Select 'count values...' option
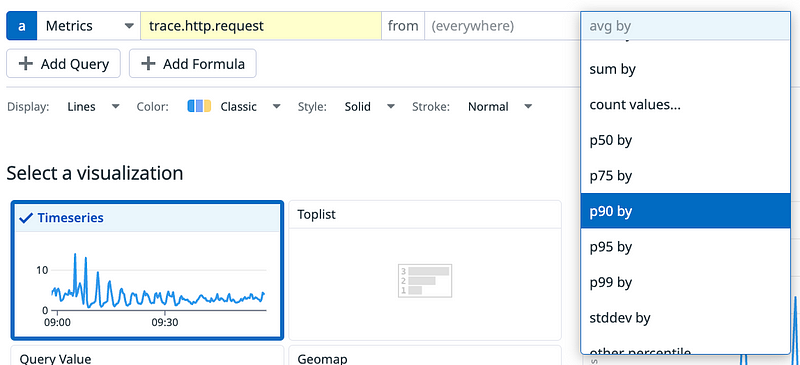The width and height of the screenshot is (800, 365). [x=685, y=105]
